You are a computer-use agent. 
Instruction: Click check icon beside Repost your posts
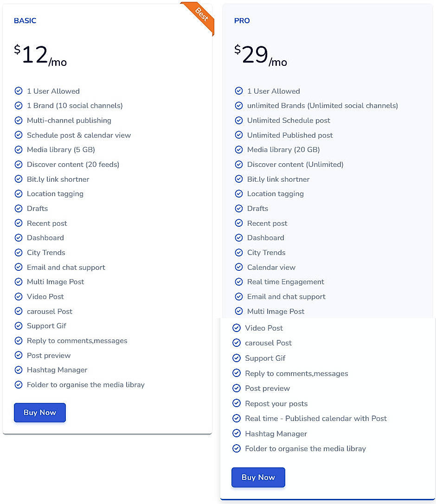coord(237,403)
